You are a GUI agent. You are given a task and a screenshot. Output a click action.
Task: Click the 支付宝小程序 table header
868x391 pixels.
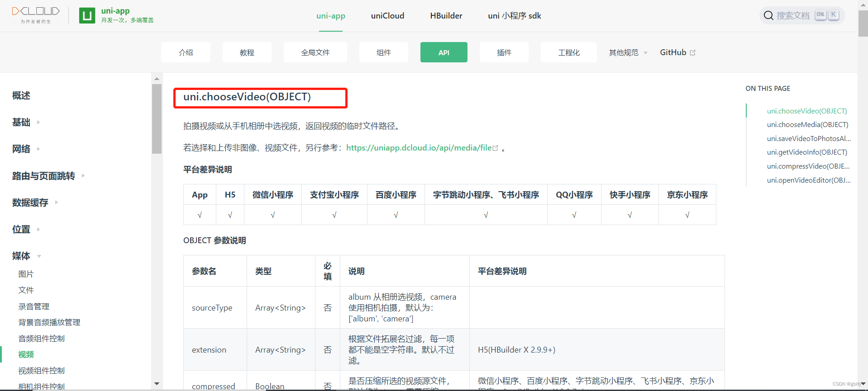click(x=334, y=195)
